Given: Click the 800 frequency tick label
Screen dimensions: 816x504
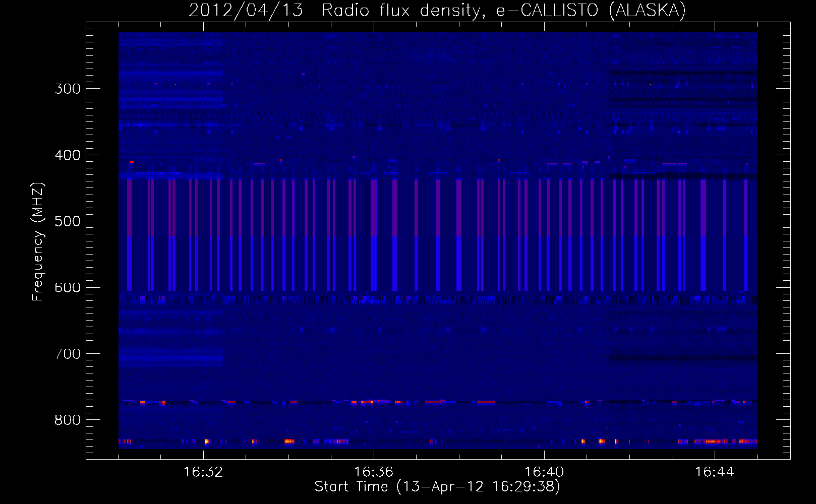Looking at the screenshot, I should click(x=68, y=420).
